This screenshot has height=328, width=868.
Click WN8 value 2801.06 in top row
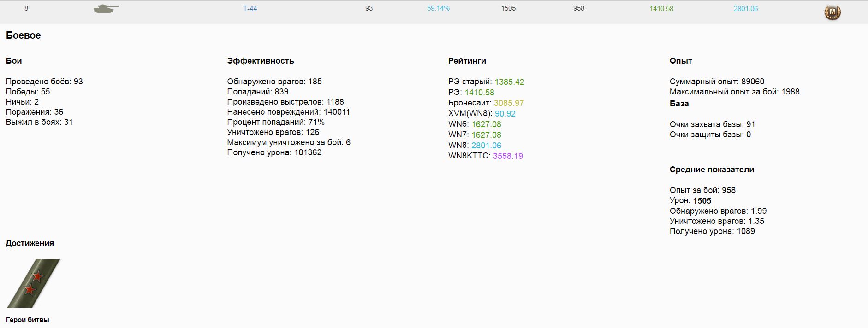[x=746, y=8]
